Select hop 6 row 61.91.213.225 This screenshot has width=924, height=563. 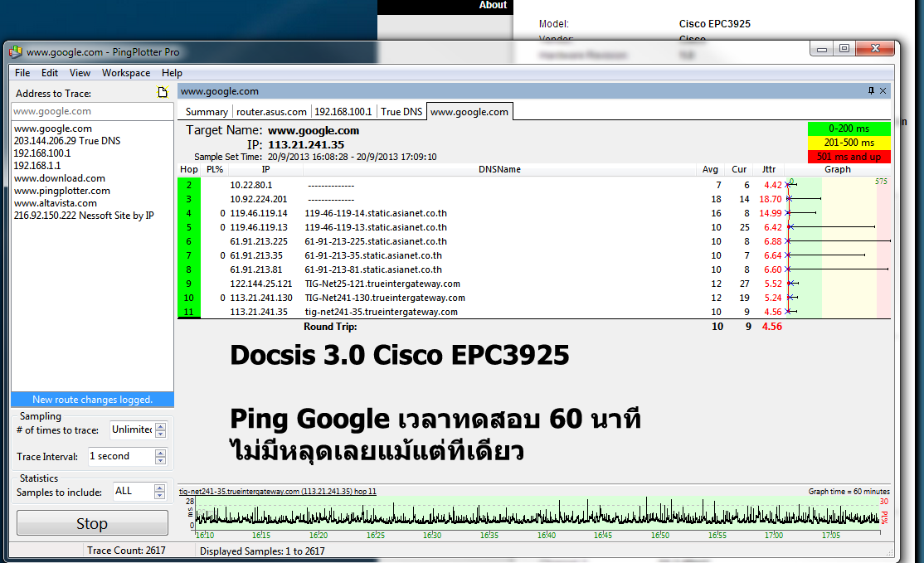click(x=534, y=241)
